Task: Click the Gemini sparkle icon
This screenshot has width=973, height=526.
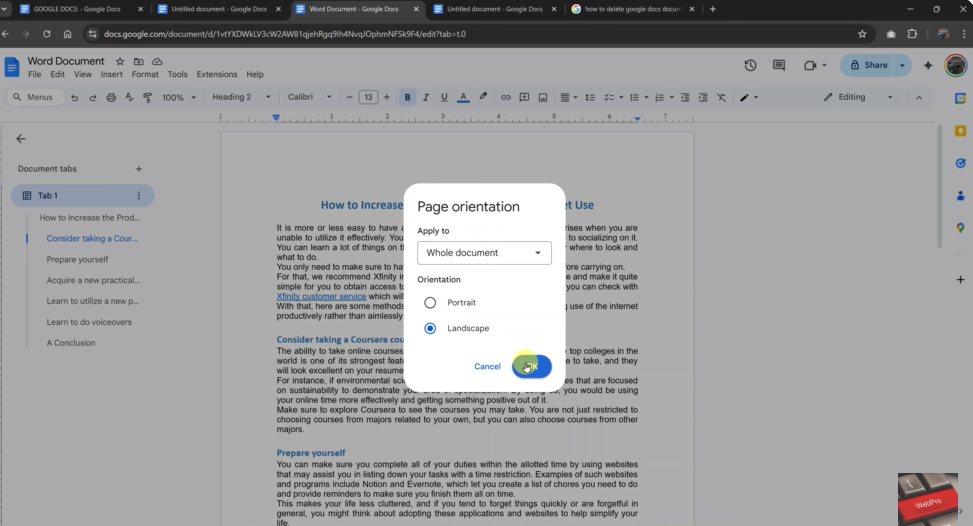Action: pyautogui.click(x=928, y=65)
